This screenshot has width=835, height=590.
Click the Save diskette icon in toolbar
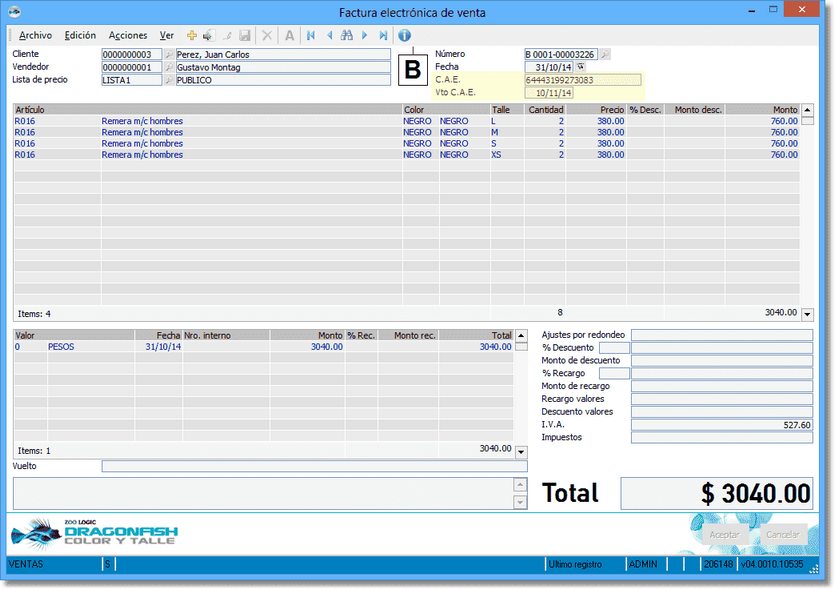click(x=244, y=35)
